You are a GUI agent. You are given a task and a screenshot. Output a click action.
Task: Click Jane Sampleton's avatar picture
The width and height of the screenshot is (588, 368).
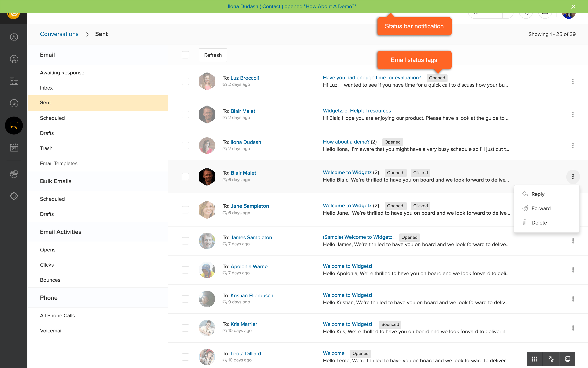[x=207, y=210]
